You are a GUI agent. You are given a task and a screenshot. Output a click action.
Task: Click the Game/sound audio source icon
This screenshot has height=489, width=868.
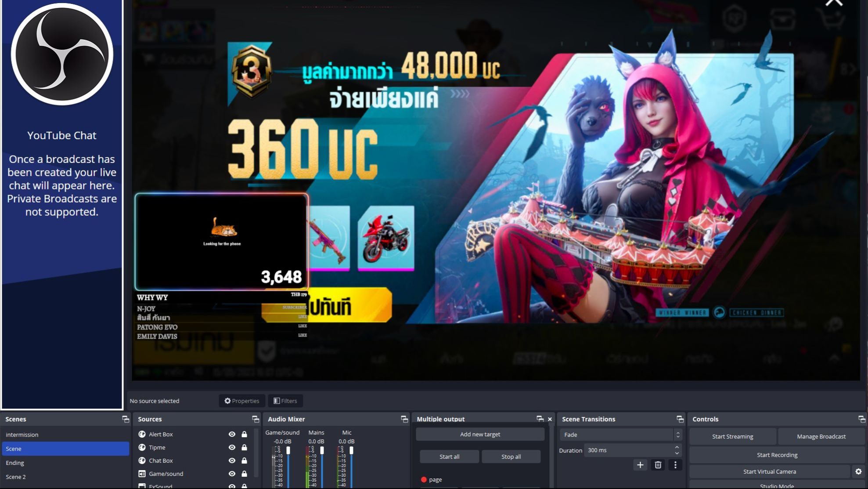tap(142, 474)
